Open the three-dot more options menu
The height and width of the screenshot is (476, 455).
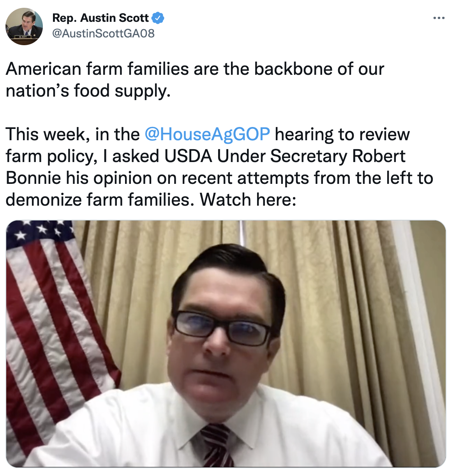coord(439,18)
